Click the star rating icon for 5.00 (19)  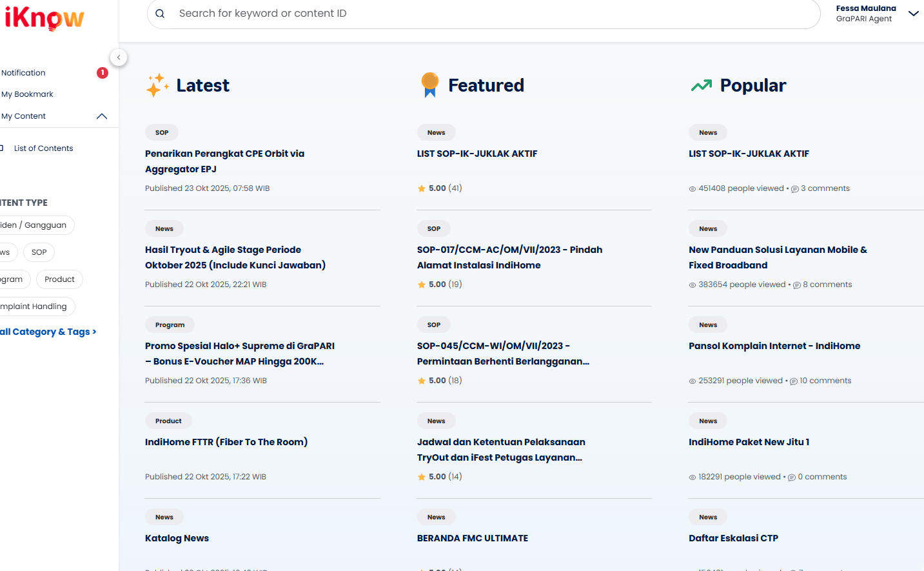click(422, 285)
